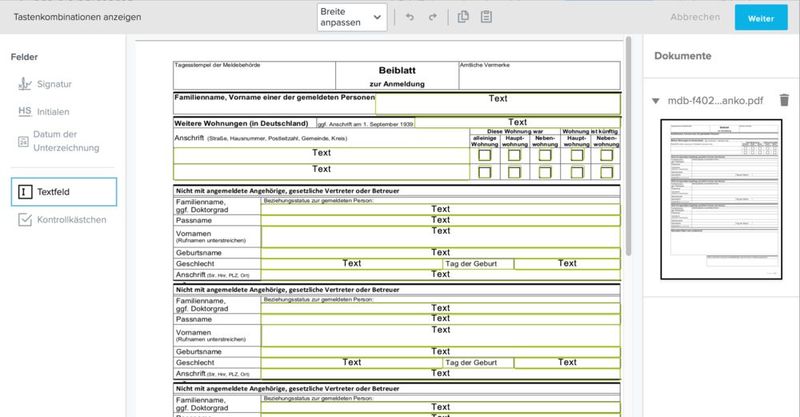Select the Datum der Unterzeichnung icon
The width and height of the screenshot is (800, 417).
click(24, 141)
